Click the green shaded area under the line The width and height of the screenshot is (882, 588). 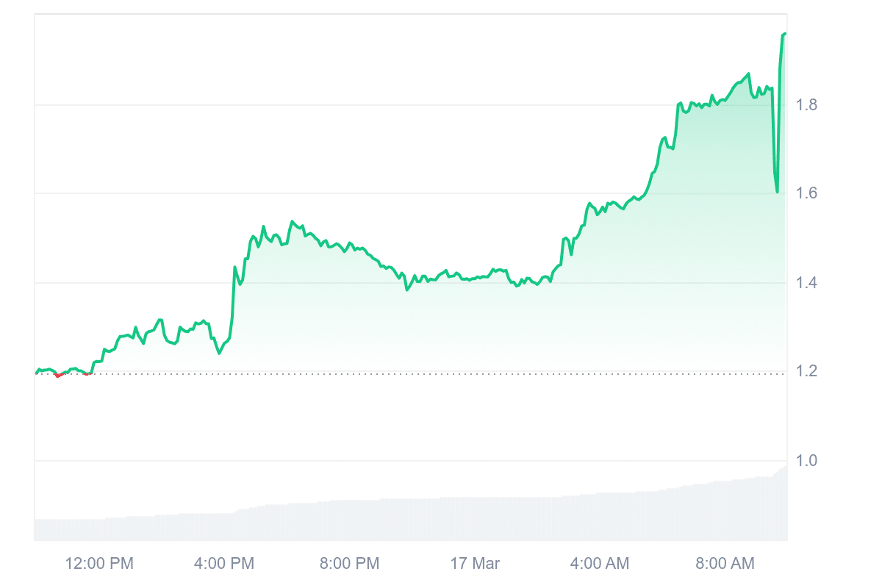coord(514,331)
